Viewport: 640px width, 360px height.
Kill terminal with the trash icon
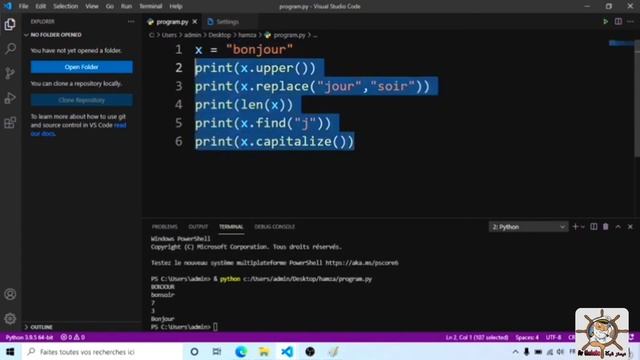point(606,227)
